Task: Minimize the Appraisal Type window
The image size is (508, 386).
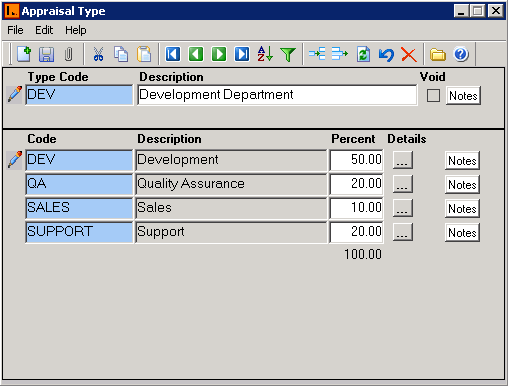Action: pyautogui.click(x=461, y=11)
